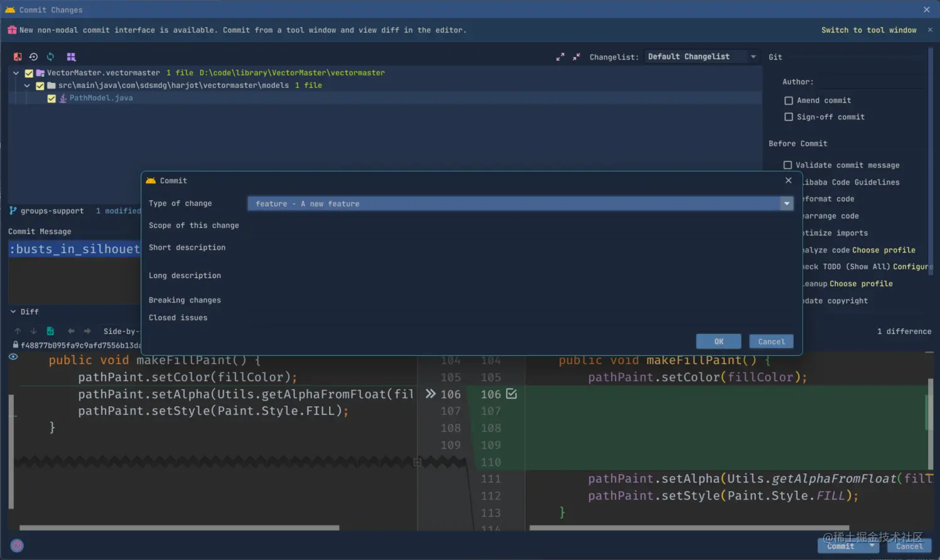Go to next difference with down arrow
Image resolution: width=940 pixels, height=560 pixels.
(34, 331)
